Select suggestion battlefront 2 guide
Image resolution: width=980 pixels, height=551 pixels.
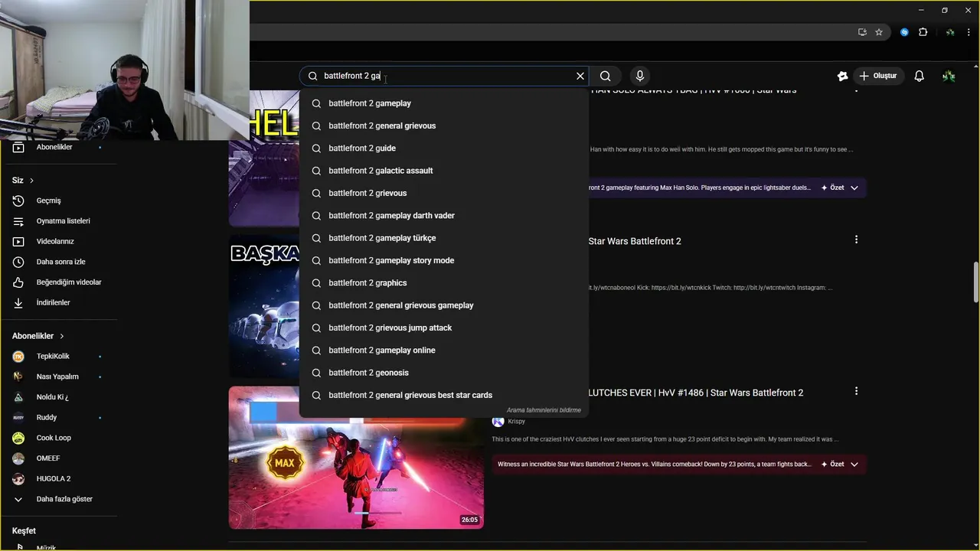(444, 148)
